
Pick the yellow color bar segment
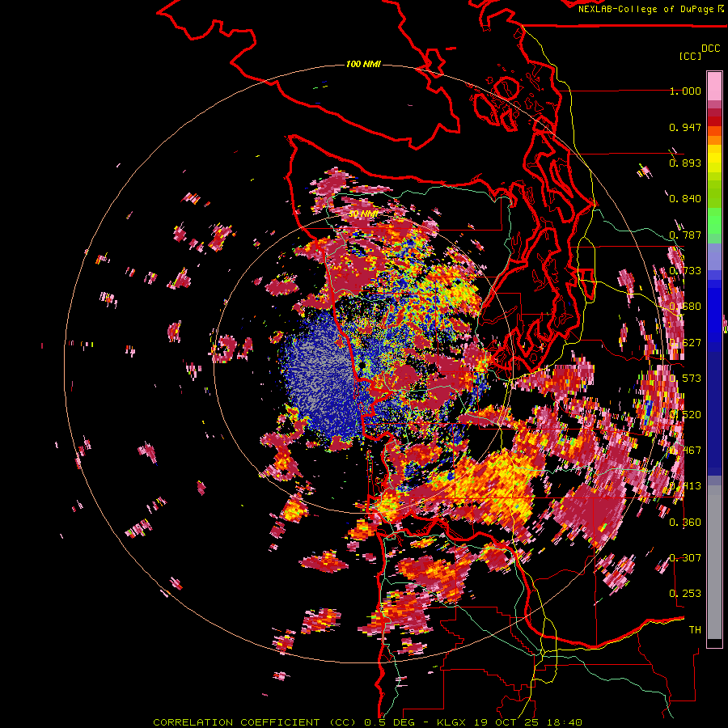714,159
